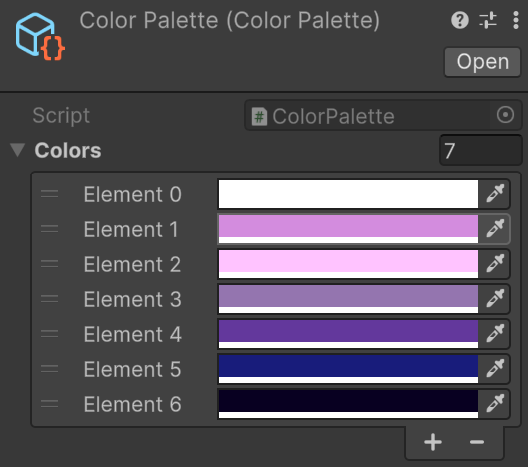Screen dimensions: 528x467
Task: Open the light pink Element 2 swatch
Action: (348, 264)
